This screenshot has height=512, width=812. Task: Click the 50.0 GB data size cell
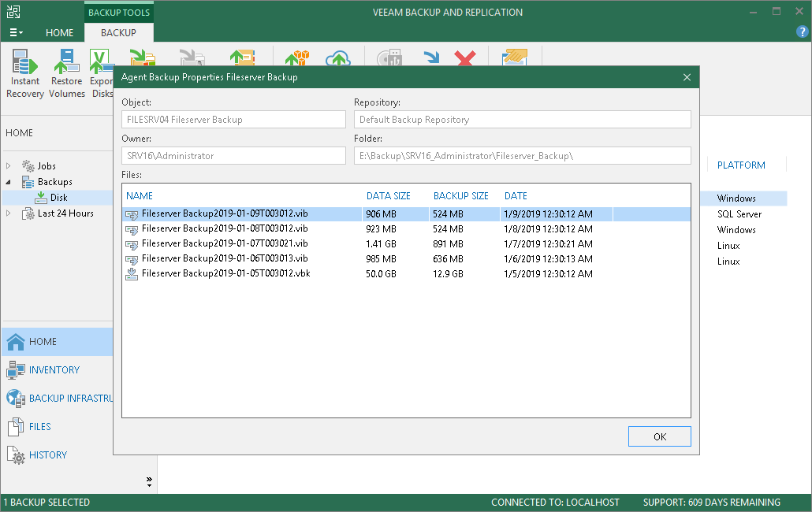(381, 274)
